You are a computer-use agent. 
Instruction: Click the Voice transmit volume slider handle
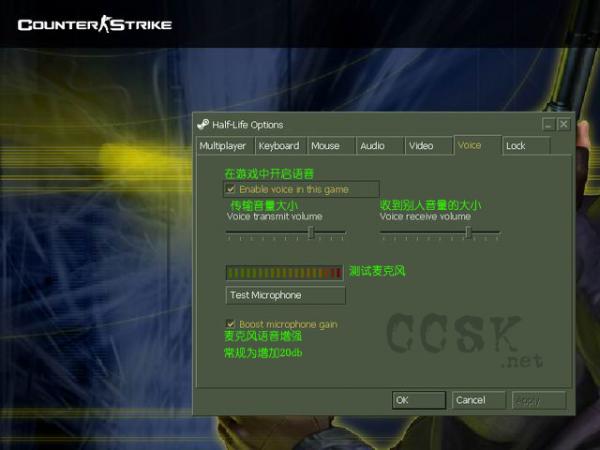(311, 232)
